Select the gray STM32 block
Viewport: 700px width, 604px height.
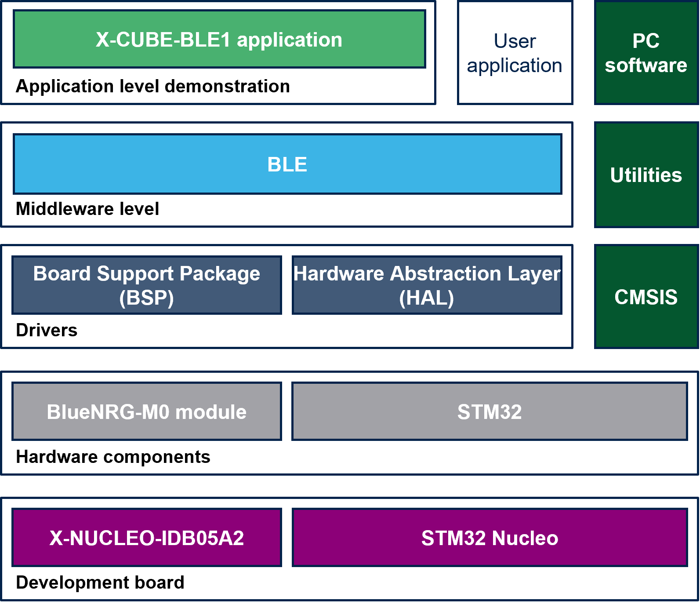pyautogui.click(x=490, y=411)
